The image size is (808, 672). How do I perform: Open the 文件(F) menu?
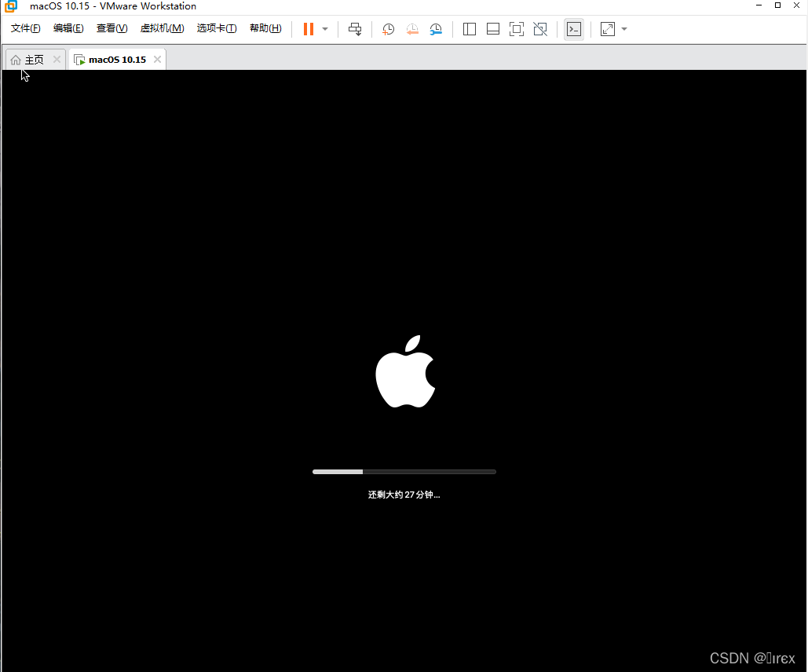26,28
